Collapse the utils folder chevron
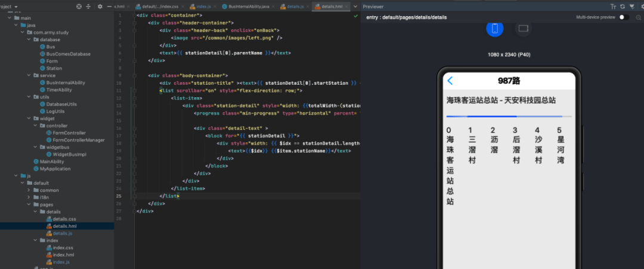This screenshot has height=269, width=644. click(x=29, y=97)
